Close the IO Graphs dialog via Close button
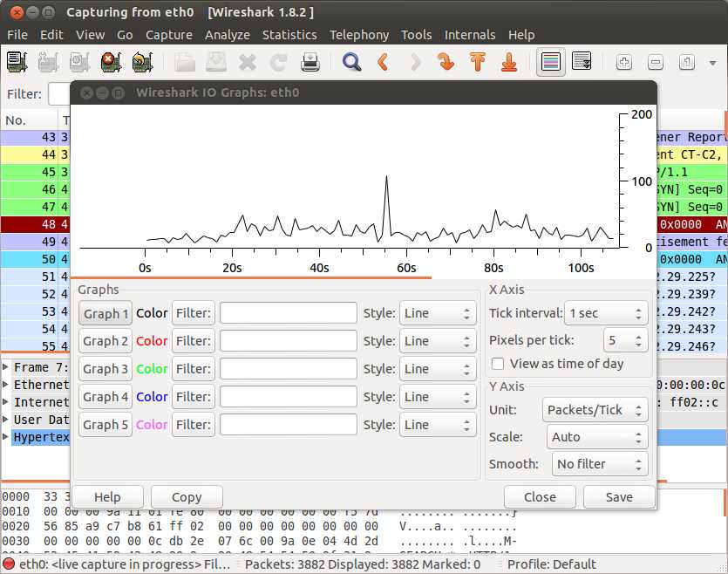The image size is (728, 574). [x=540, y=497]
